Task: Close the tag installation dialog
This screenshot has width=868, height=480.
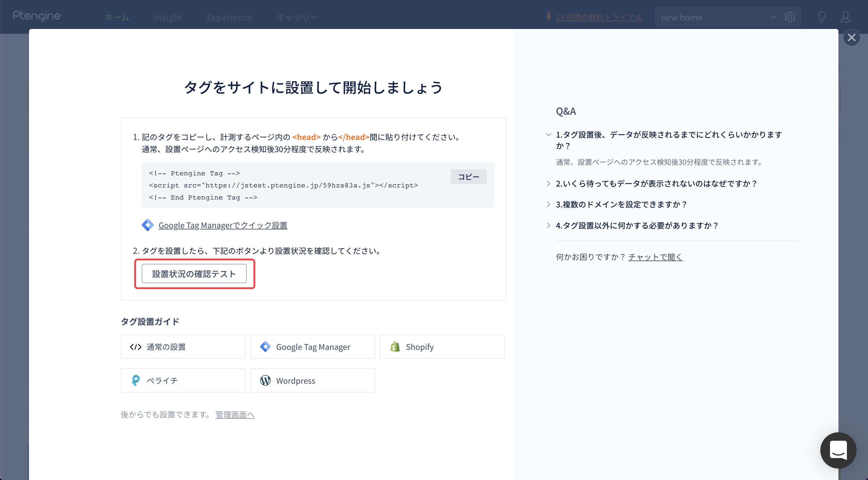Action: pyautogui.click(x=851, y=37)
